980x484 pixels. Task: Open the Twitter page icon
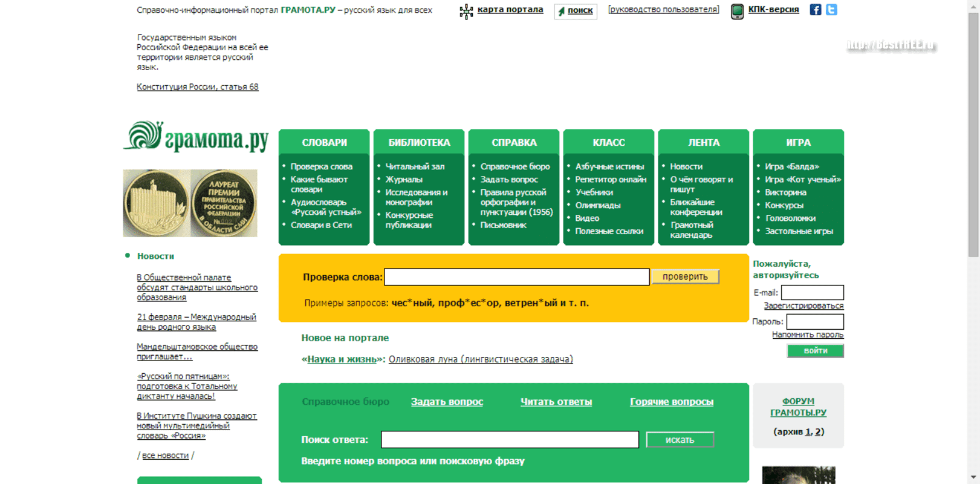pos(832,10)
